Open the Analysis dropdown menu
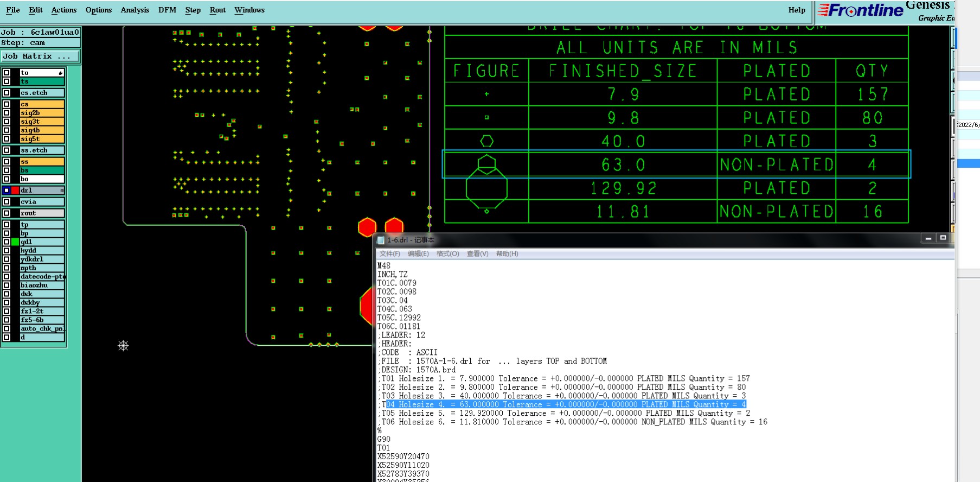Viewport: 980px width, 482px height. 134,10
